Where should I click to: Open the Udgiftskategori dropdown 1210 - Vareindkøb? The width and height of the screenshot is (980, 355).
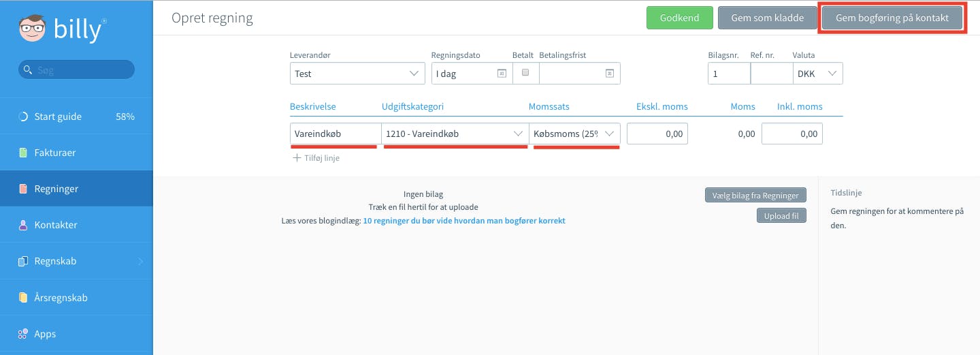(x=455, y=134)
